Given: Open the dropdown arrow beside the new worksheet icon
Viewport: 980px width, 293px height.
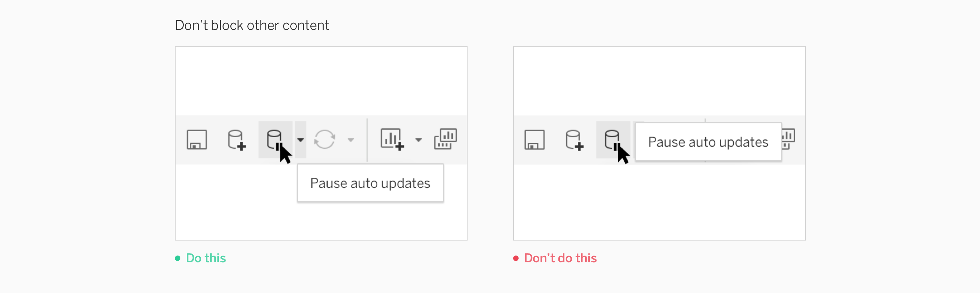Looking at the screenshot, I should coord(419,140).
